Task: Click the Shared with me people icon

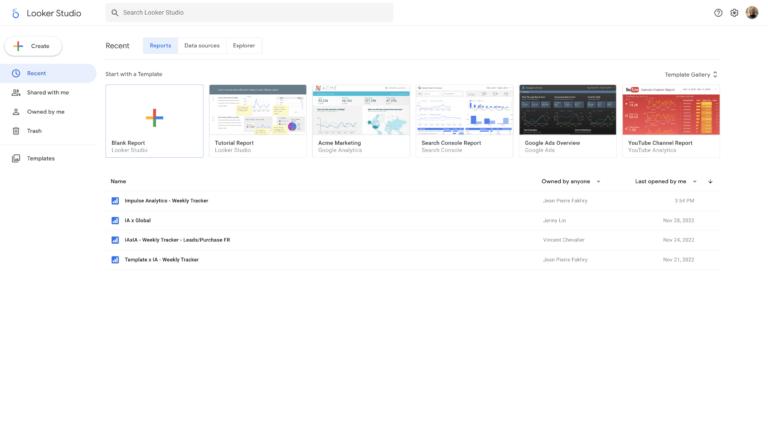Action: pos(16,93)
